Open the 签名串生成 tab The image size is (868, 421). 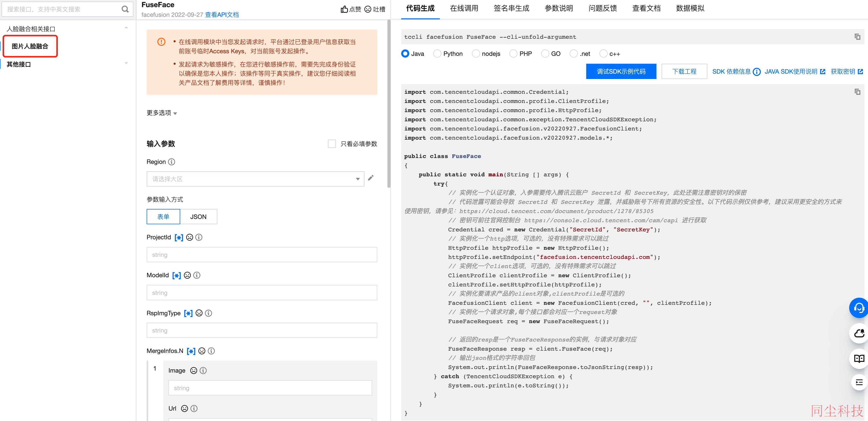pos(511,8)
